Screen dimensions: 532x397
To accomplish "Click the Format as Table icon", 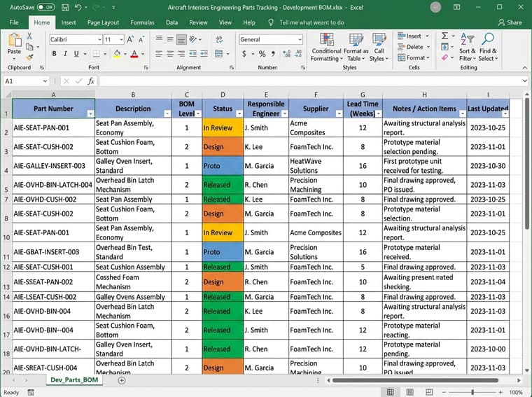I will click(356, 40).
